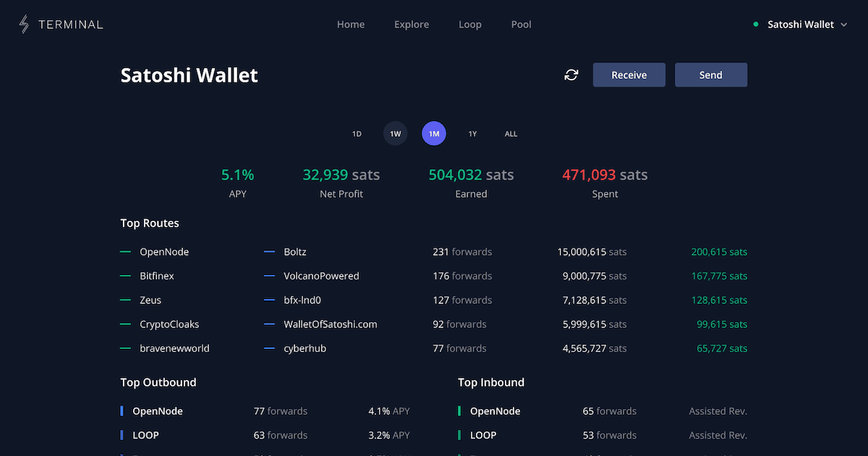Click the Satoshi Wallet page heading
The width and height of the screenshot is (868, 456).
tap(190, 75)
